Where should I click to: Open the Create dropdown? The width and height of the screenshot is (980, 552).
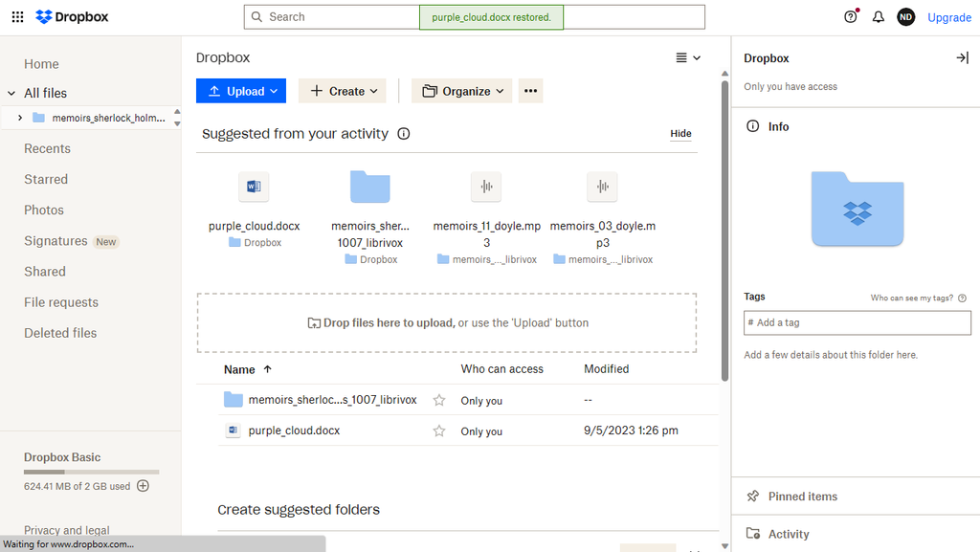coord(342,91)
